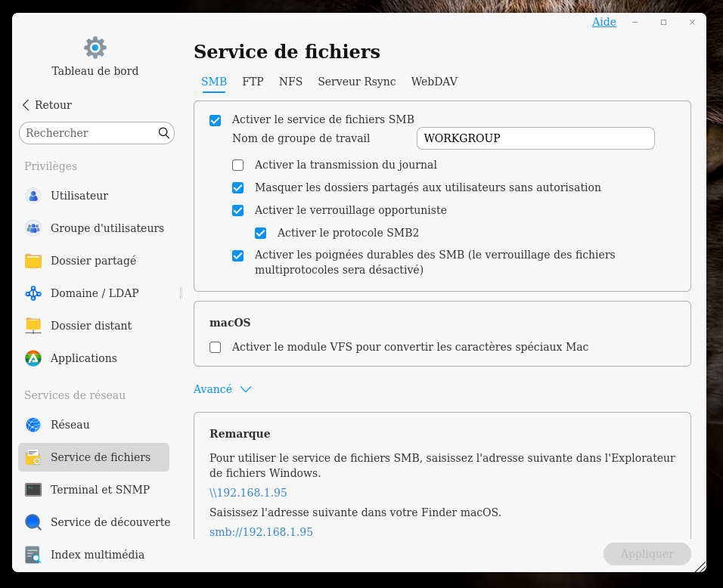Go back using the Retour chevron
Screen dimensions: 723x588
[26, 105]
